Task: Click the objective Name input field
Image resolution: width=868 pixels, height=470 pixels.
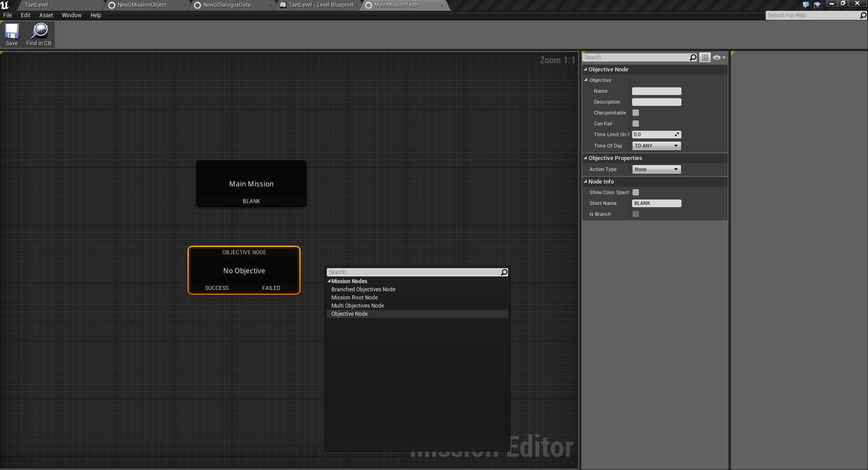Action: pos(657,91)
